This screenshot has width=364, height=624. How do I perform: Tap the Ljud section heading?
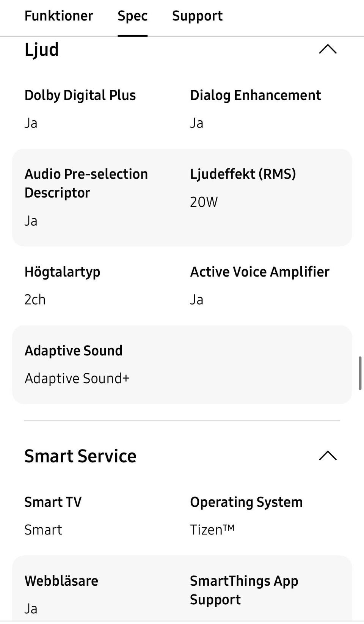[x=42, y=50]
